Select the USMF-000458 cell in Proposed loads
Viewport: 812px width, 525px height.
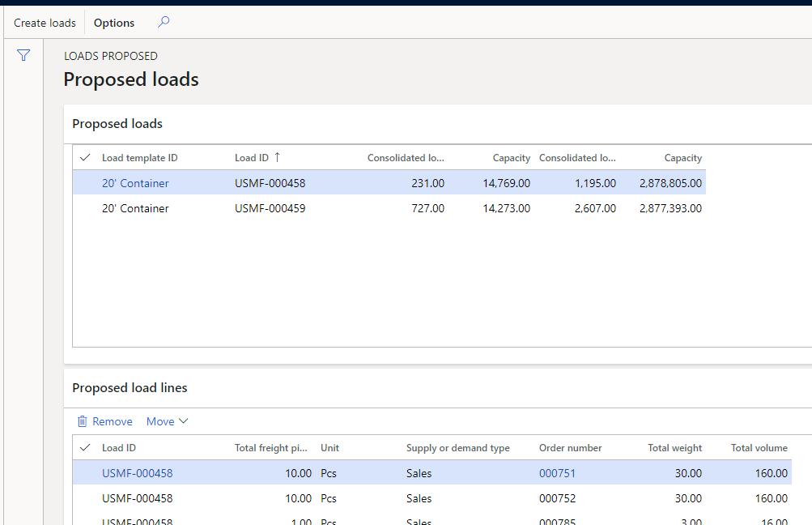pyautogui.click(x=270, y=183)
